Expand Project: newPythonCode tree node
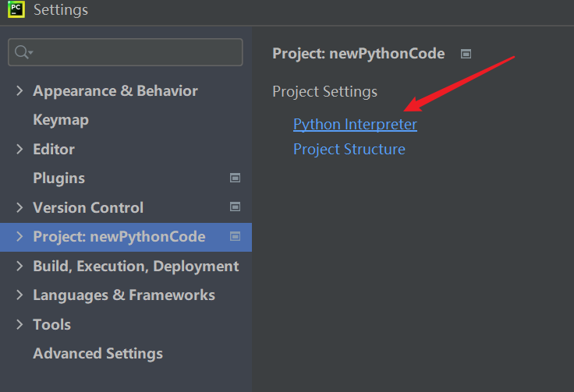The height and width of the screenshot is (392, 574). click(x=19, y=236)
